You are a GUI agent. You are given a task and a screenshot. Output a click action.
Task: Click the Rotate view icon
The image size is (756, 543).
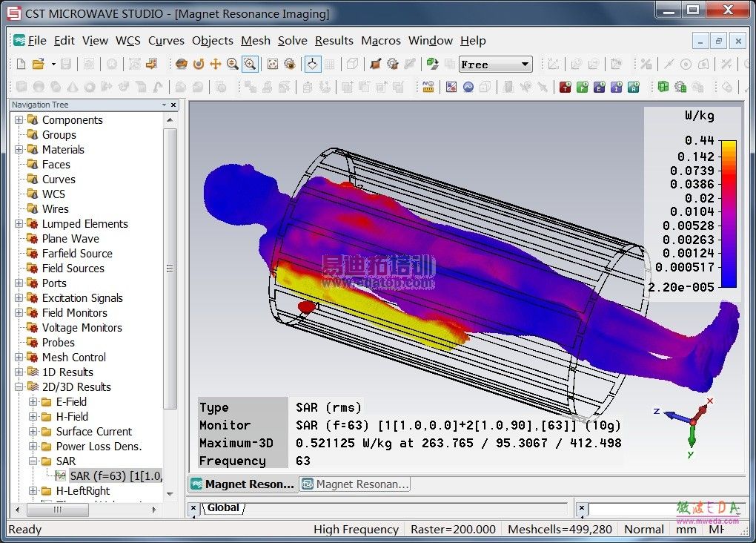click(199, 65)
